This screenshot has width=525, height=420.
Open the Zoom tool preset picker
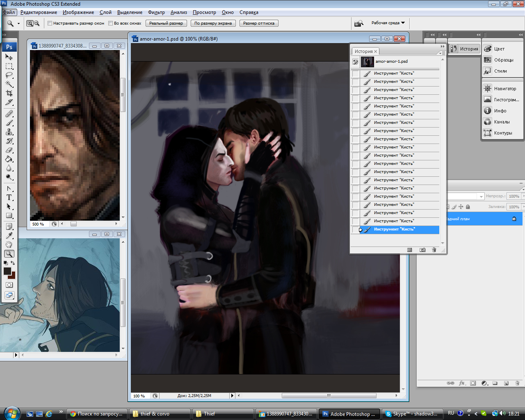18,24
